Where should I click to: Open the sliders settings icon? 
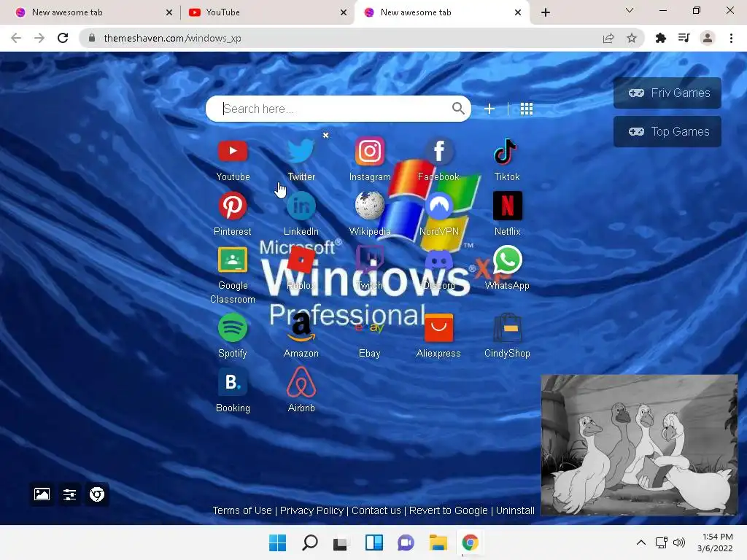click(69, 494)
